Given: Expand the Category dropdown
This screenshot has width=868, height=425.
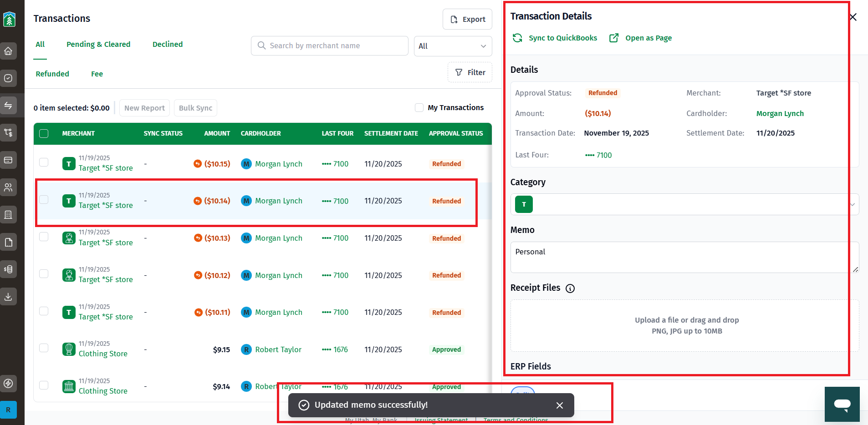Looking at the screenshot, I should coord(684,204).
